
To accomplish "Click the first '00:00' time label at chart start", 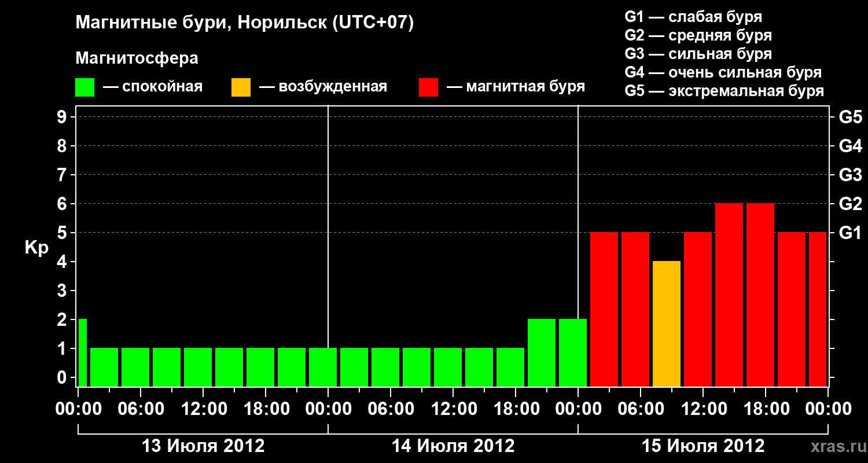I will pos(78,409).
